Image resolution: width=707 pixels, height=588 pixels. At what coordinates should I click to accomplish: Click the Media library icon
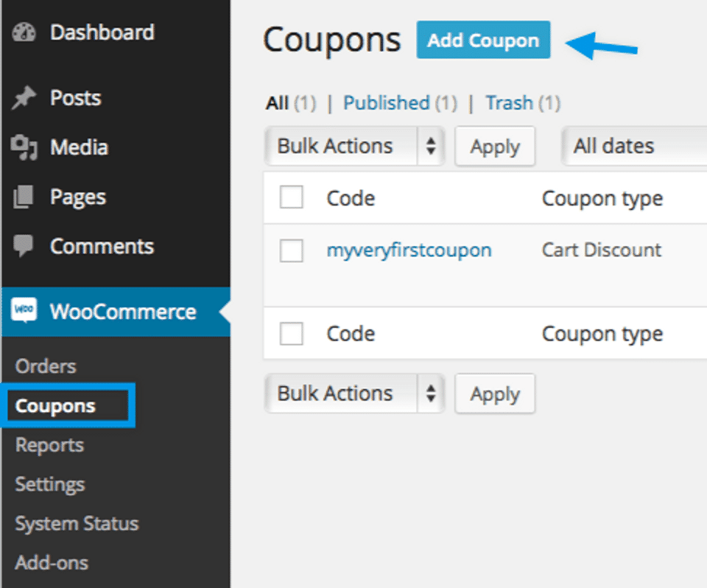tap(24, 147)
